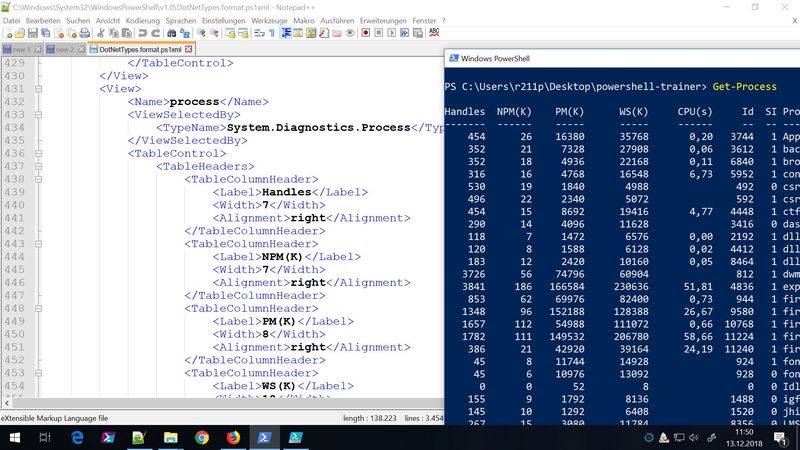The height and width of the screenshot is (450, 800).
Task: Click the New file toolbar icon
Action: 7,33
